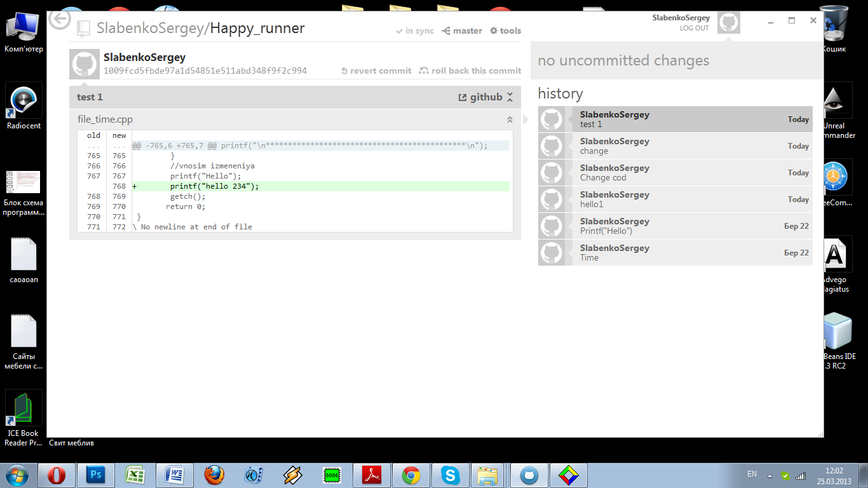The image size is (868, 488).
Task: Click the avatar of the 'change' commit
Action: [551, 146]
